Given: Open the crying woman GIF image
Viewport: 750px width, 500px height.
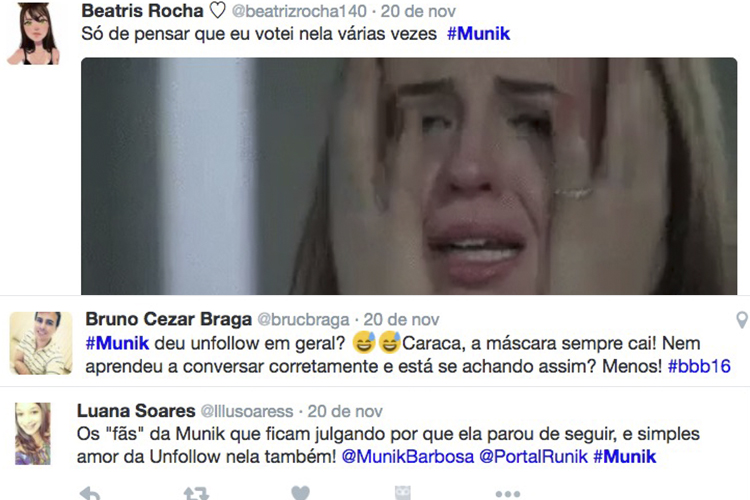Looking at the screenshot, I should pos(409,176).
